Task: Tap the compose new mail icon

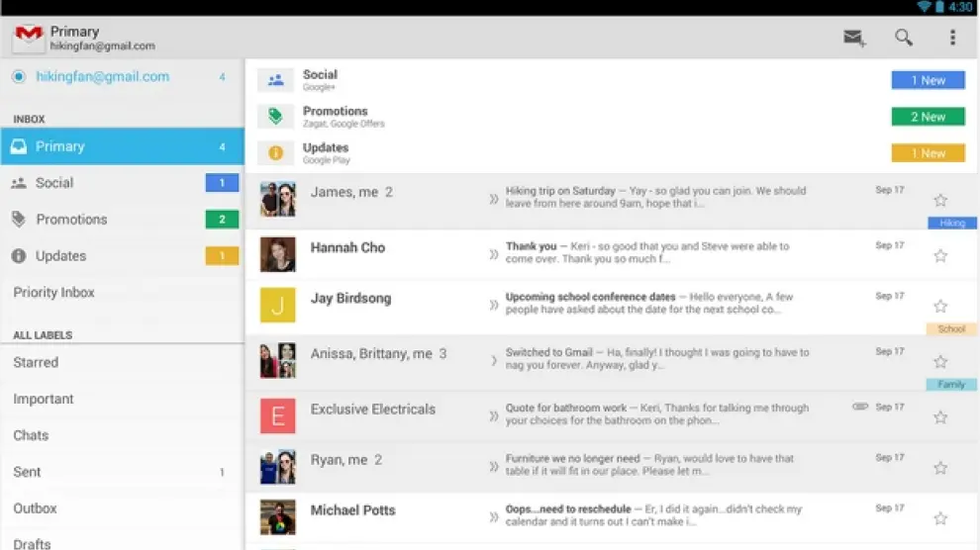Action: coord(853,38)
